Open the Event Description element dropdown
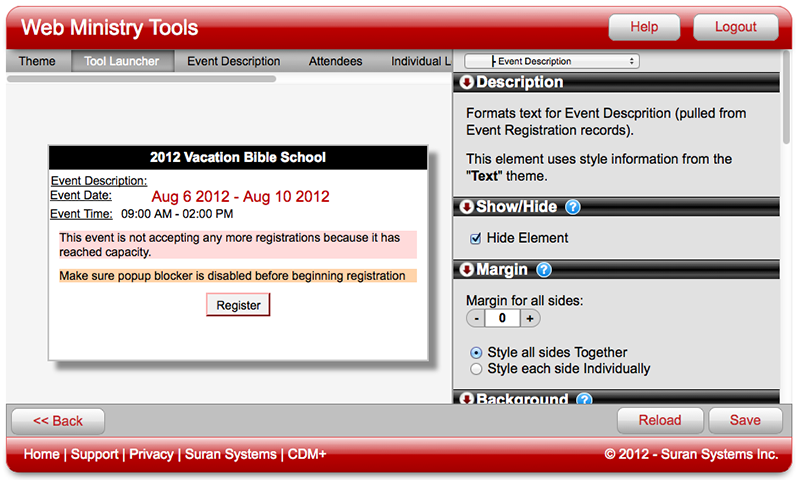Screen dimensions: 800x480 (552, 61)
